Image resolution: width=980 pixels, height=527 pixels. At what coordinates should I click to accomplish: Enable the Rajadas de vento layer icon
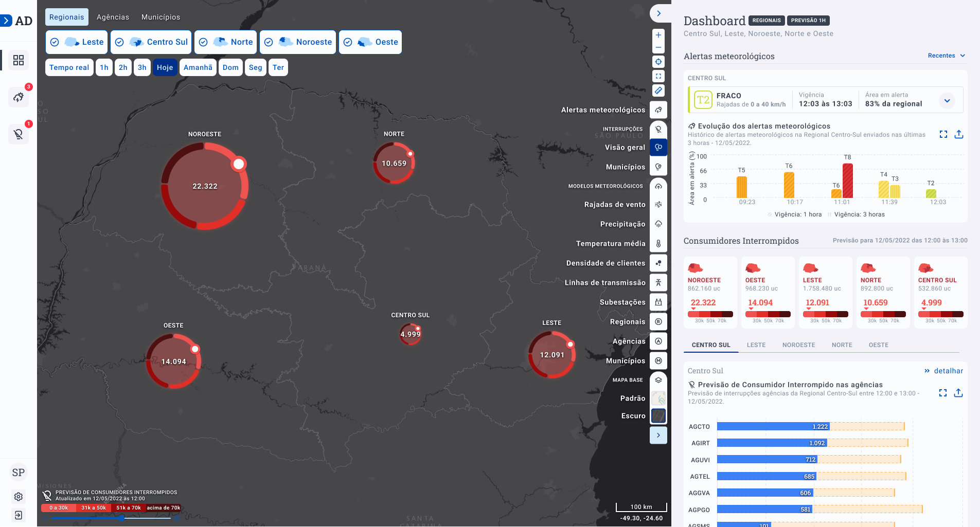click(658, 205)
